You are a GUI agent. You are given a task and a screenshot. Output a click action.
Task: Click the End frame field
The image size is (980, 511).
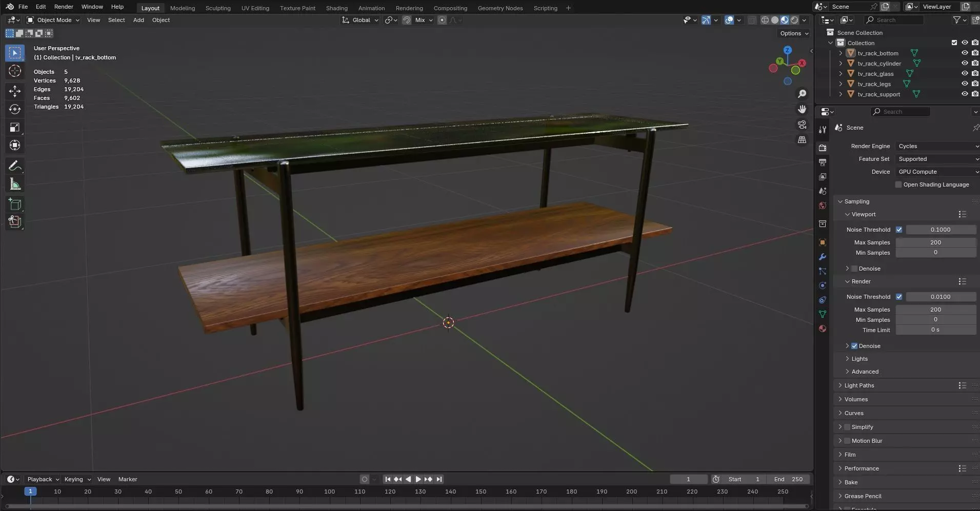[x=788, y=479]
